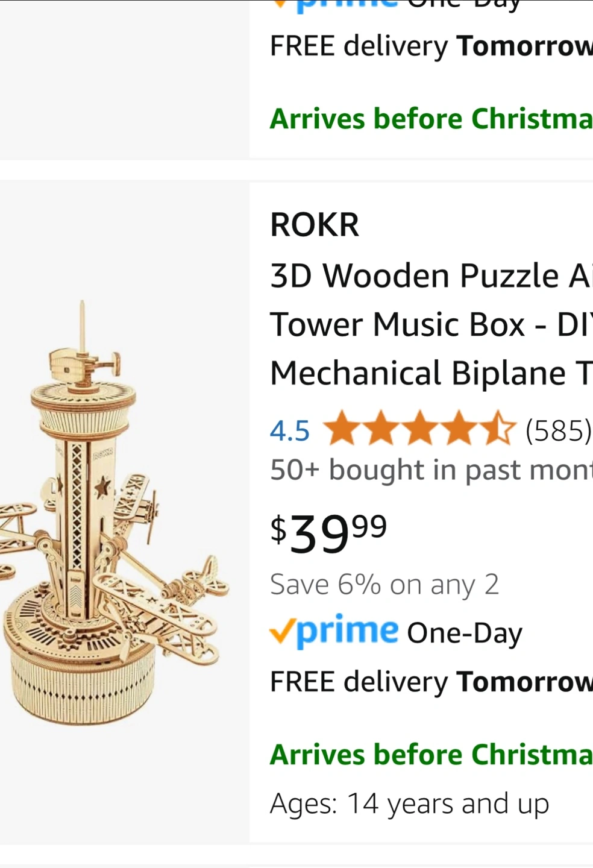The image size is (593, 868).
Task: Click the orange star rating icons
Action: coord(420,429)
